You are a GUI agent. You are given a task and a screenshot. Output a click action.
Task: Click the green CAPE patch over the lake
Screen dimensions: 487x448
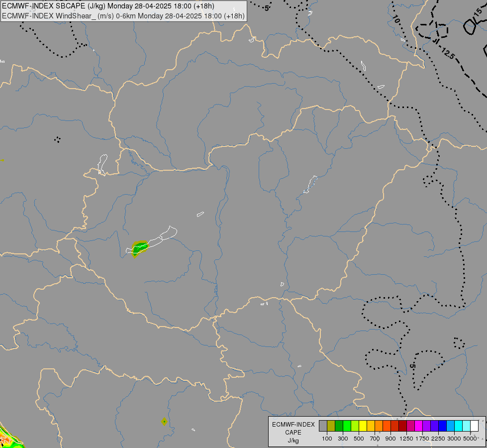(139, 248)
